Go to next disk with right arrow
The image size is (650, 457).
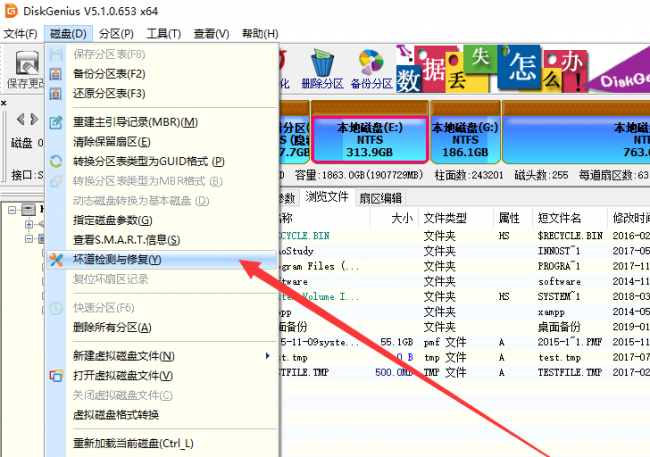35,119
